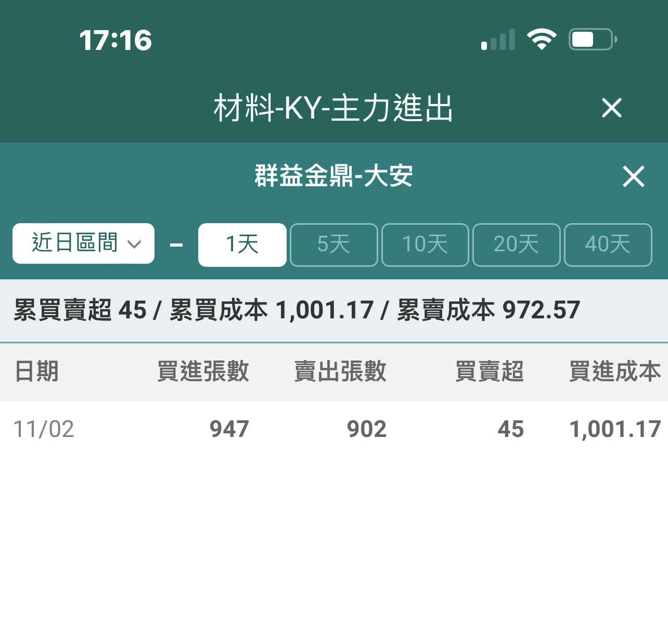Select the 40天 time range
Screen dimensions: 668x644
point(608,244)
